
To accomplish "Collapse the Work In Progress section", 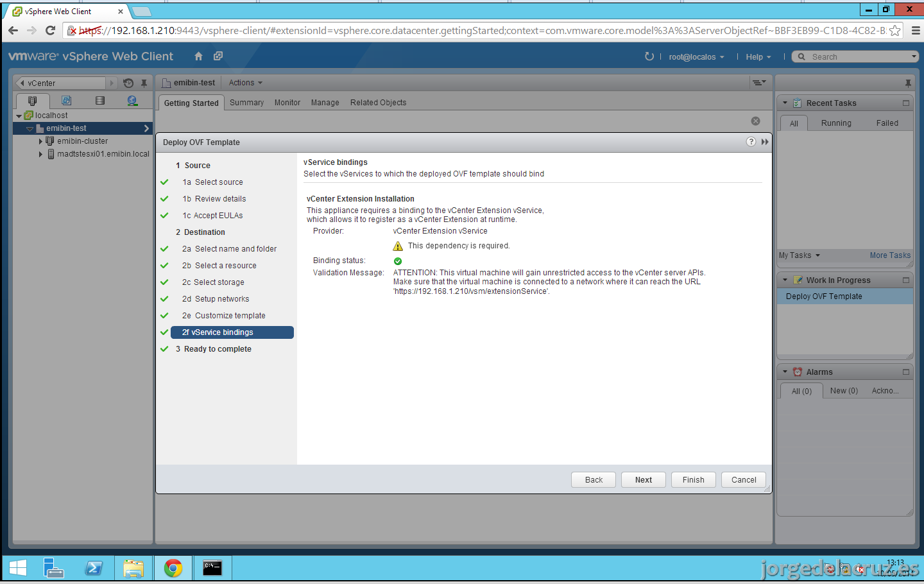I will coord(785,280).
